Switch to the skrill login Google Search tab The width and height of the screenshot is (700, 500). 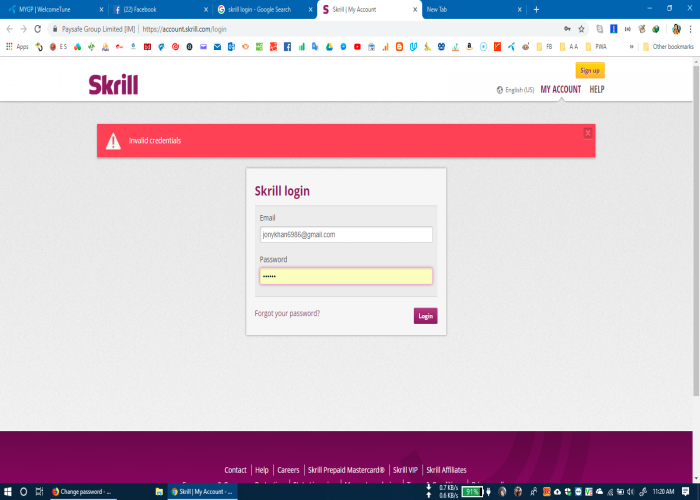[261, 9]
